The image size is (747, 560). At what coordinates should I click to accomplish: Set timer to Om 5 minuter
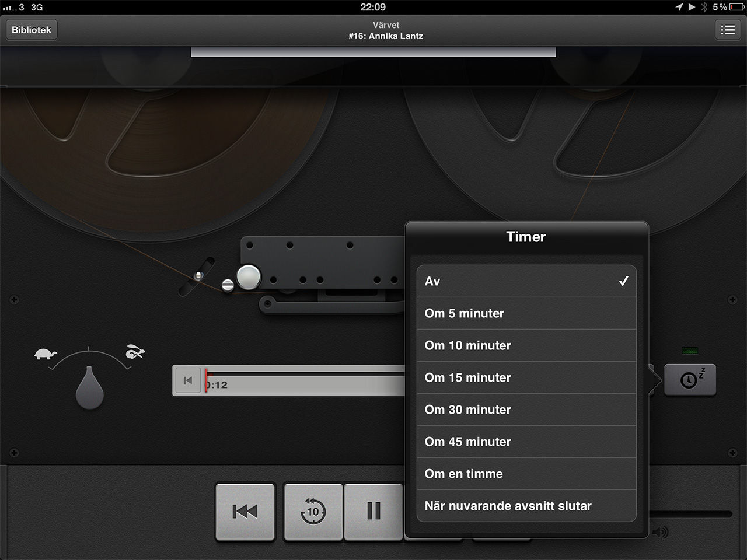pyautogui.click(x=526, y=313)
